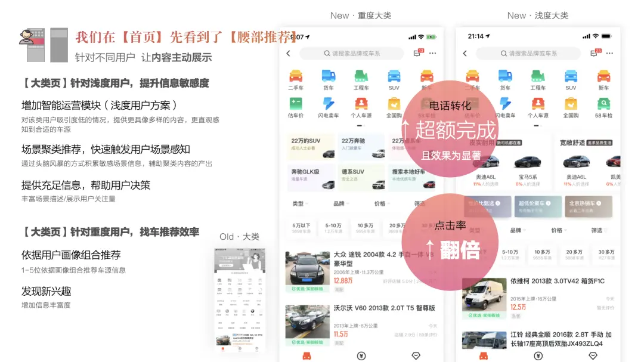
Task: Click 12.5万 price on 依维柯 listing
Action: coord(518,307)
